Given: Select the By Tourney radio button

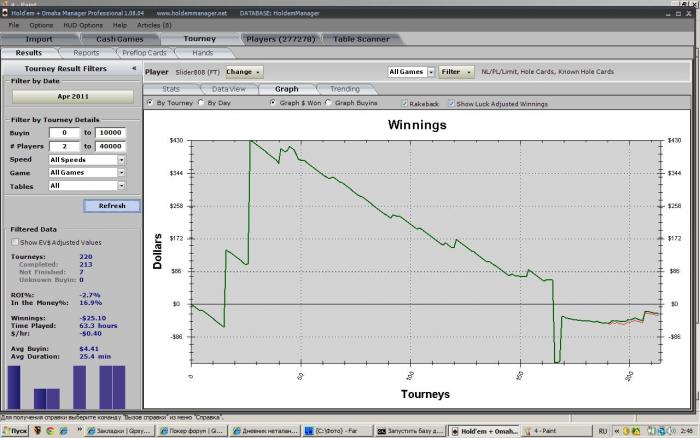Looking at the screenshot, I should coord(150,103).
